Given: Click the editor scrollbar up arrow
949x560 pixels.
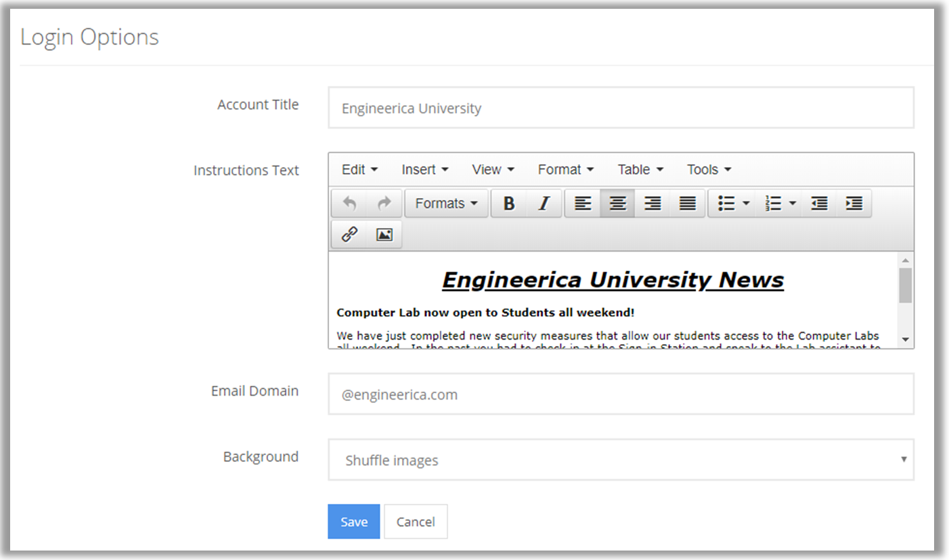Looking at the screenshot, I should point(906,260).
